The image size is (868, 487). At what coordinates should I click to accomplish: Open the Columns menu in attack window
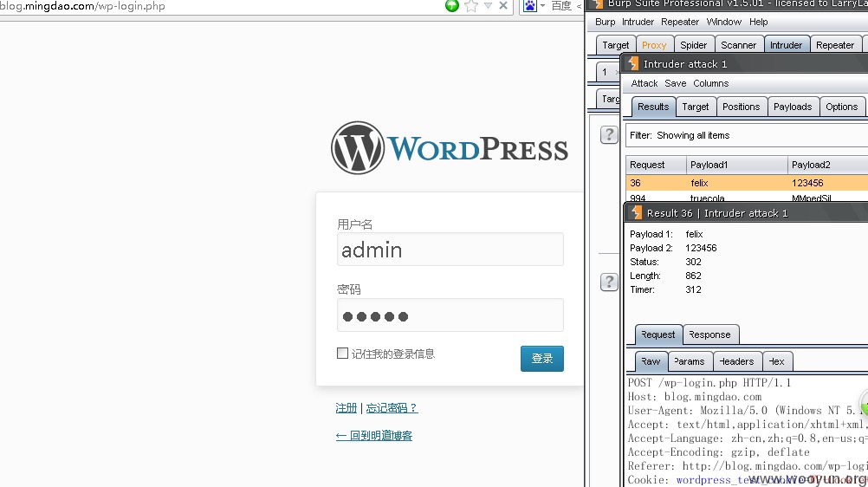(x=711, y=84)
